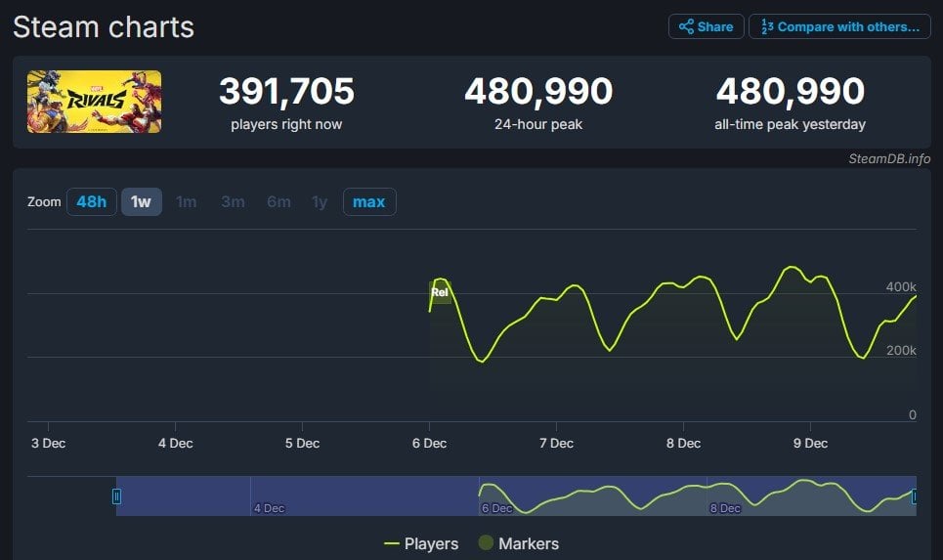Screen dimensions: 943x560
Task: Toggle the Players series in legend
Action: click(421, 543)
